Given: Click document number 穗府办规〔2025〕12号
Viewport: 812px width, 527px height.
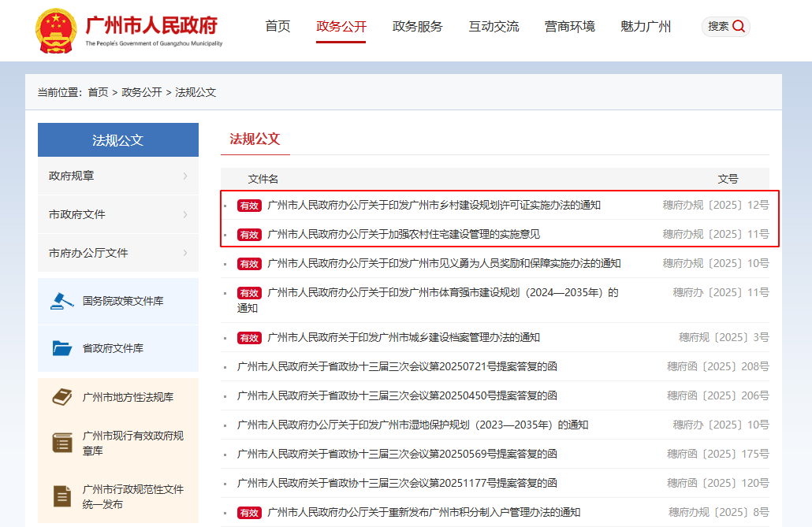Looking at the screenshot, I should coord(716,205).
